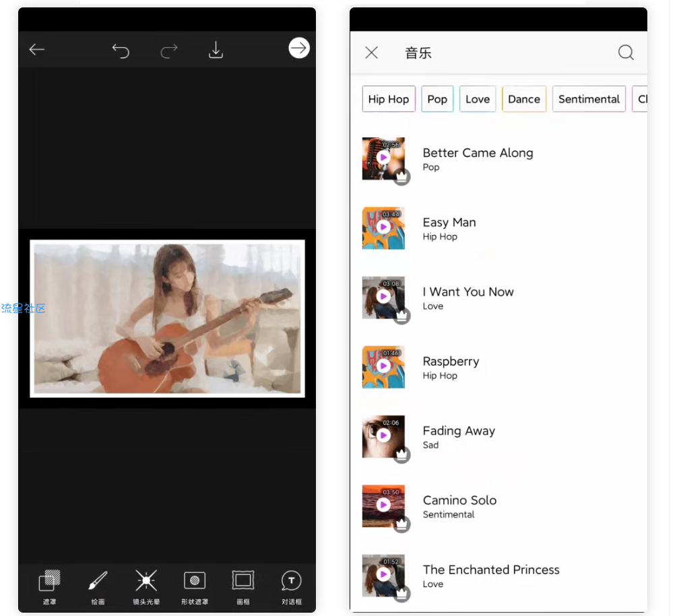Open the 镜头光晕 lens flare tool
The width and height of the screenshot is (679, 616).
pos(146,587)
